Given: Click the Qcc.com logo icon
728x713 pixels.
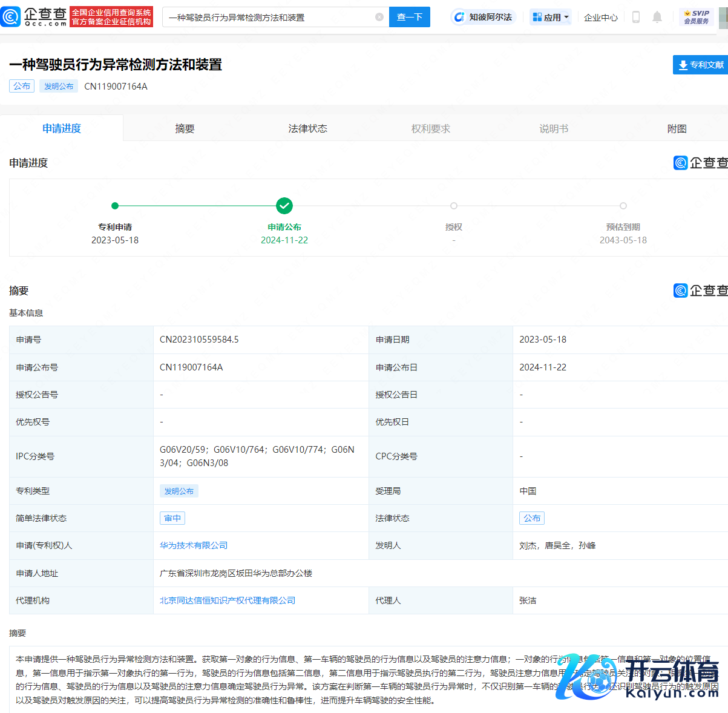Looking at the screenshot, I should click(11, 17).
